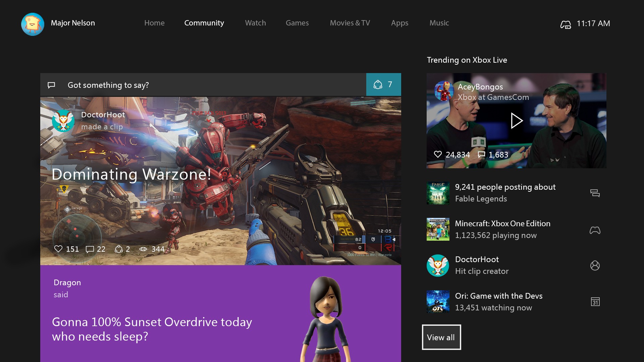Screen dimensions: 644x362
Task: Click the controller status icon near clock
Action: [x=566, y=24]
